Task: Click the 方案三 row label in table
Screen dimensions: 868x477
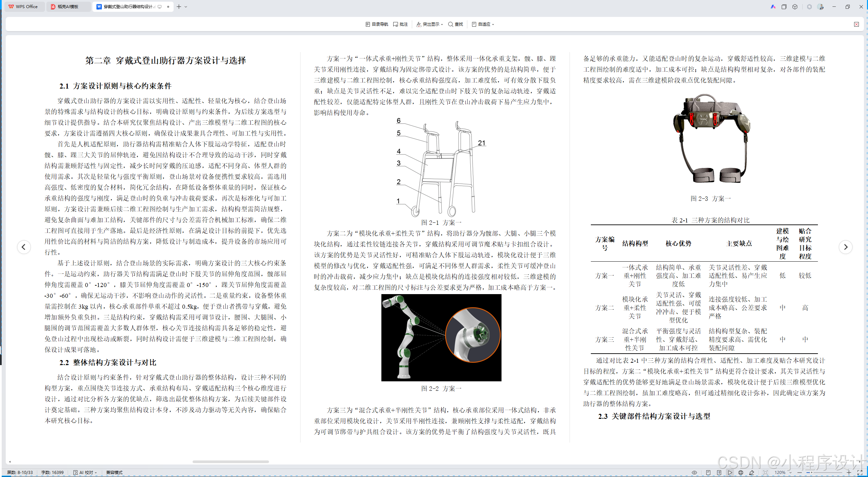Action: point(604,339)
